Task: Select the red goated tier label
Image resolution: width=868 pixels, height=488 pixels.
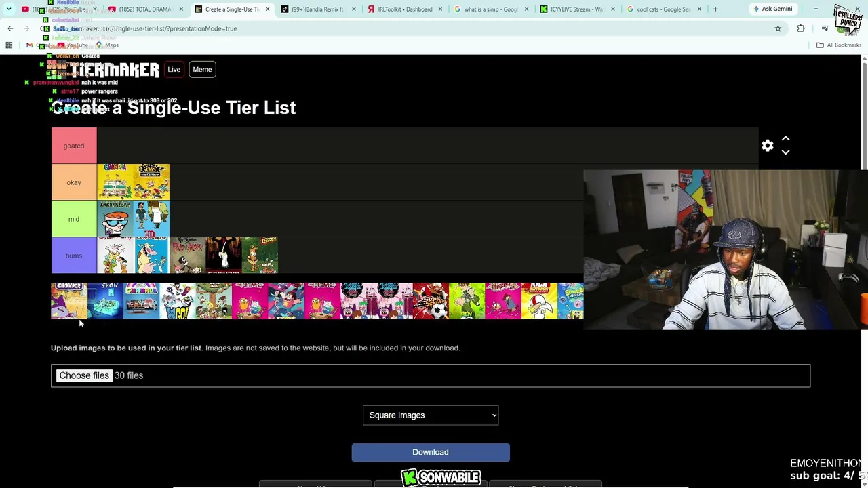Action: coord(74,146)
